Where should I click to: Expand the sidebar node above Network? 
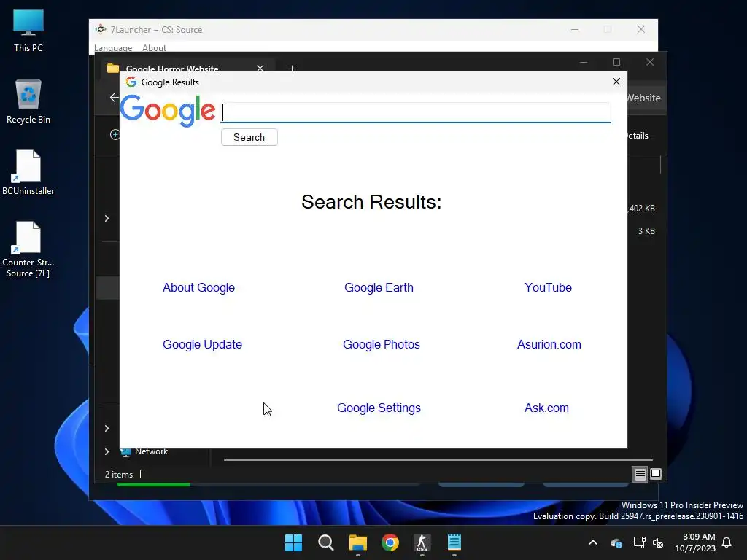(x=107, y=428)
